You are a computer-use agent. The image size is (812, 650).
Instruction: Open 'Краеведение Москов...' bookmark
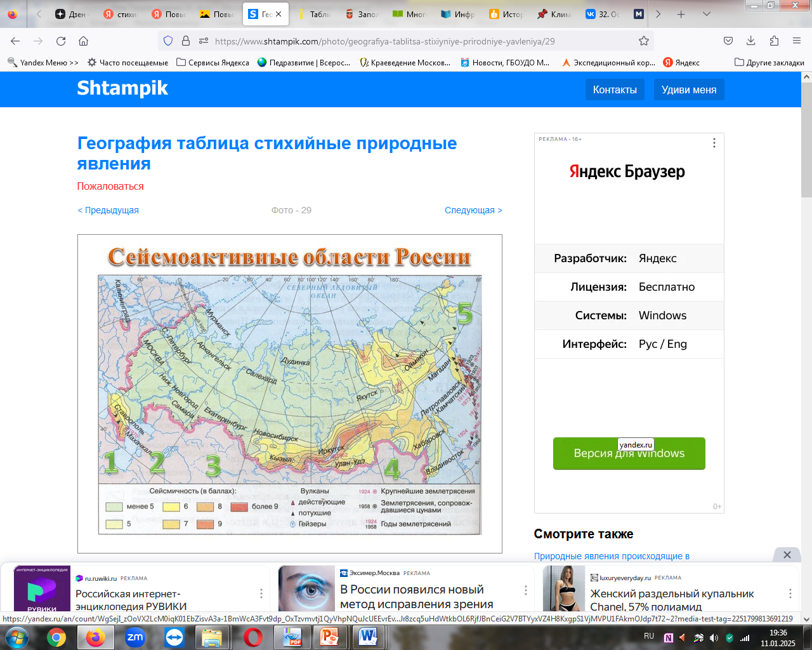[405, 62]
